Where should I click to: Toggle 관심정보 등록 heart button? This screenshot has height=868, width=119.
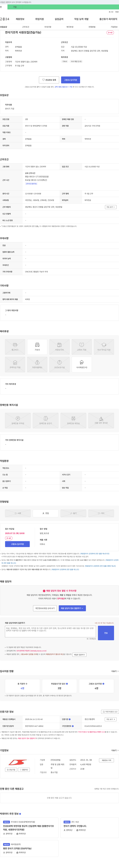click(x=49, y=80)
